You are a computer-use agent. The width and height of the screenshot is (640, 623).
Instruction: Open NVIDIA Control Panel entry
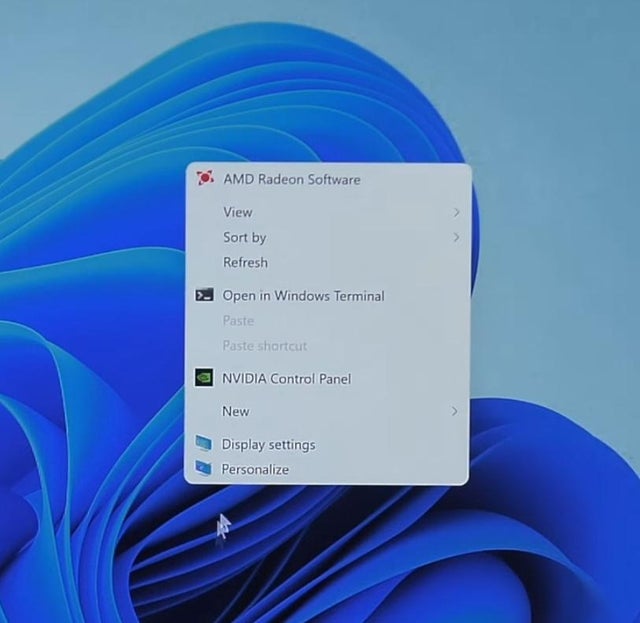point(327,378)
